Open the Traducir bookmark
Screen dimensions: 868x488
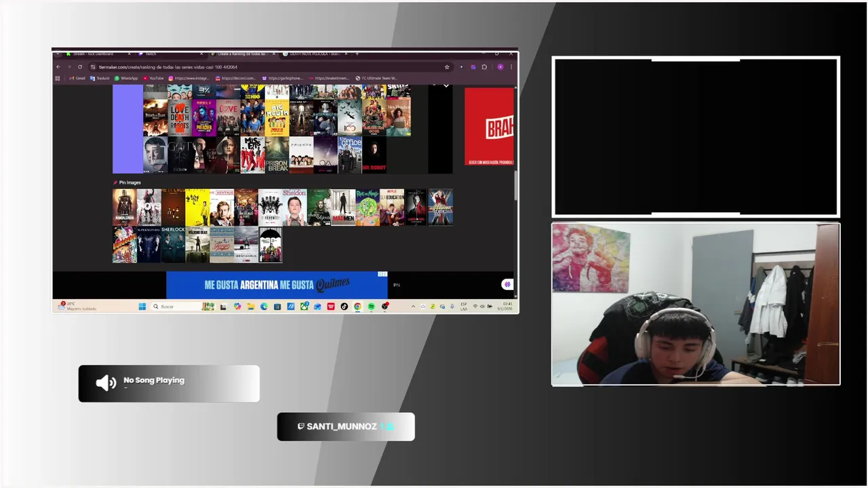[x=100, y=78]
